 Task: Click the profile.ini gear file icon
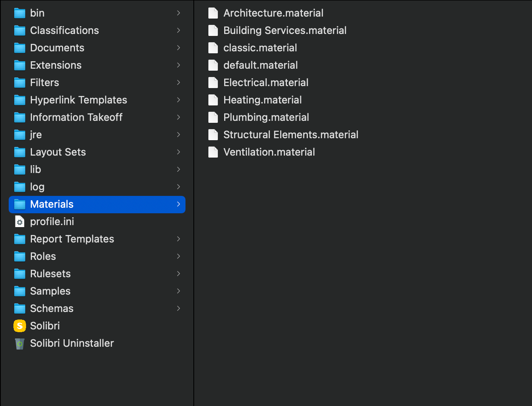click(20, 222)
